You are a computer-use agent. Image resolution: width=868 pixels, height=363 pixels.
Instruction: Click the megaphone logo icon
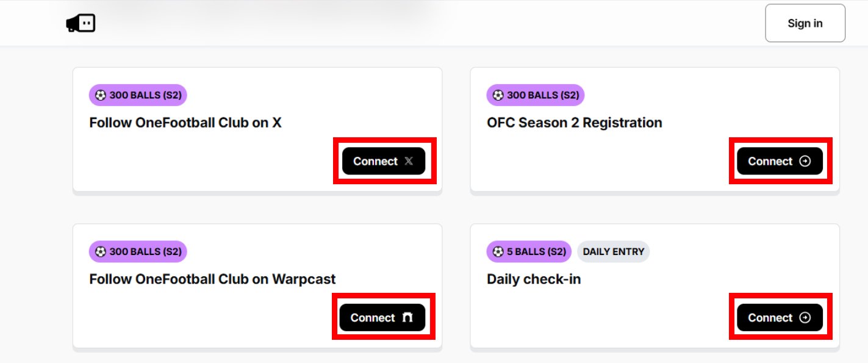click(81, 23)
